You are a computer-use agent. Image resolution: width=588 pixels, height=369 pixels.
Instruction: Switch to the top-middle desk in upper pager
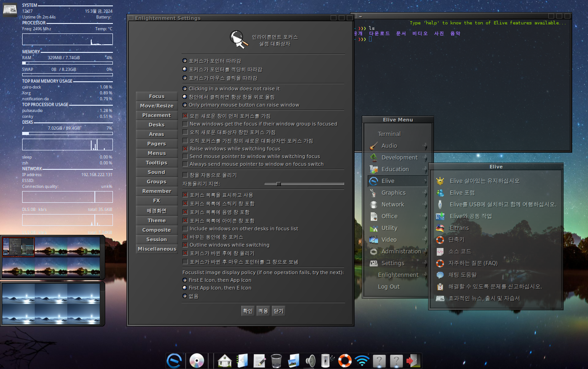click(51, 247)
